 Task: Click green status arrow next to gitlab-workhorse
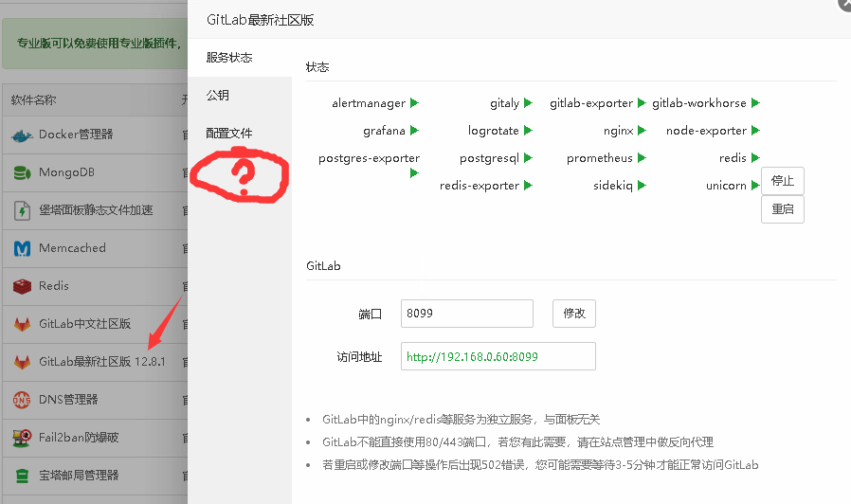[755, 103]
